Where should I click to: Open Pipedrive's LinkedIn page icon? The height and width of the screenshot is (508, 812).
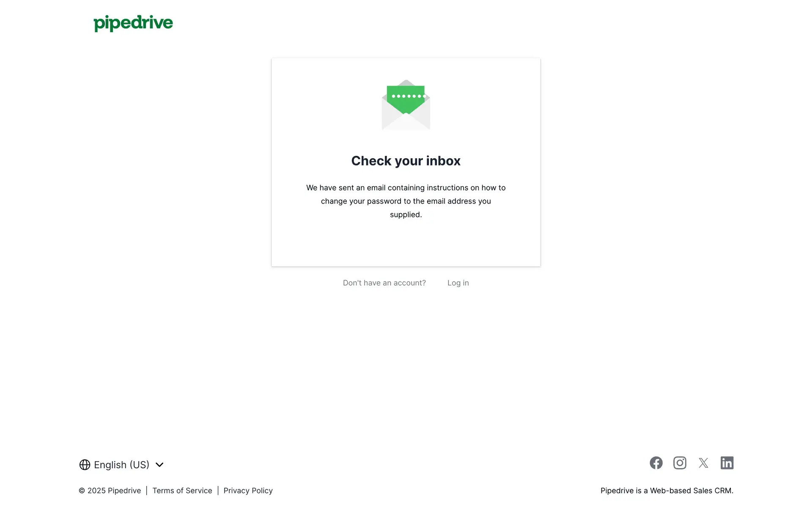click(x=727, y=463)
